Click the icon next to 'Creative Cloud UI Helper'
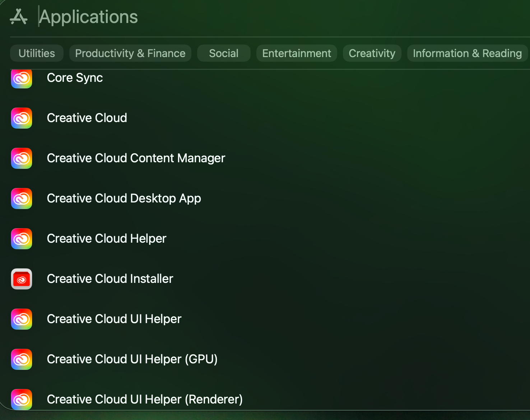 pyautogui.click(x=22, y=319)
